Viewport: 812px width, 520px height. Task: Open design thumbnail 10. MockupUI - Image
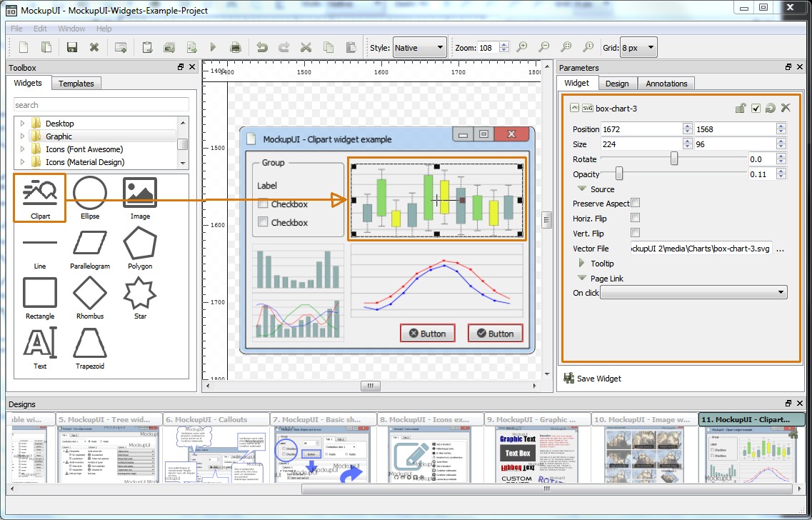(644, 448)
